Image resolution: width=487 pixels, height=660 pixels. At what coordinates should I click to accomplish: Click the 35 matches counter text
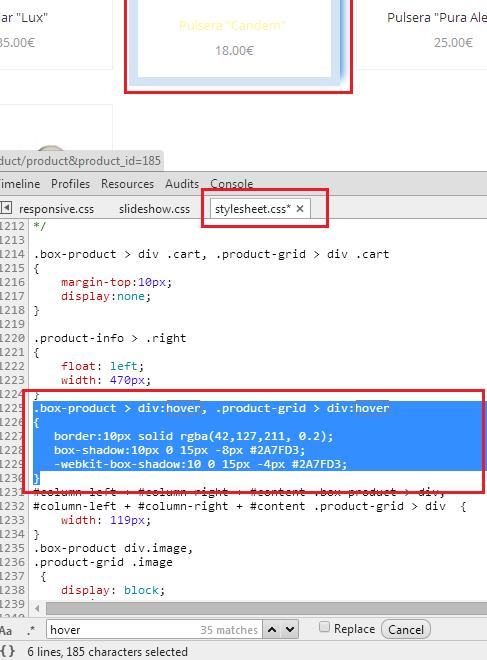click(229, 630)
